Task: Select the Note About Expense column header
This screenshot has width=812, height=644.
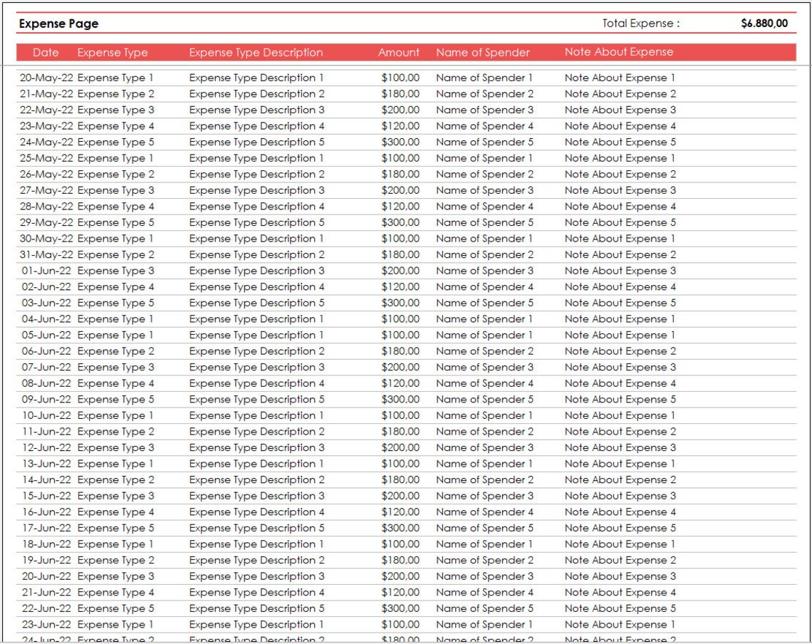Action: tap(620, 51)
